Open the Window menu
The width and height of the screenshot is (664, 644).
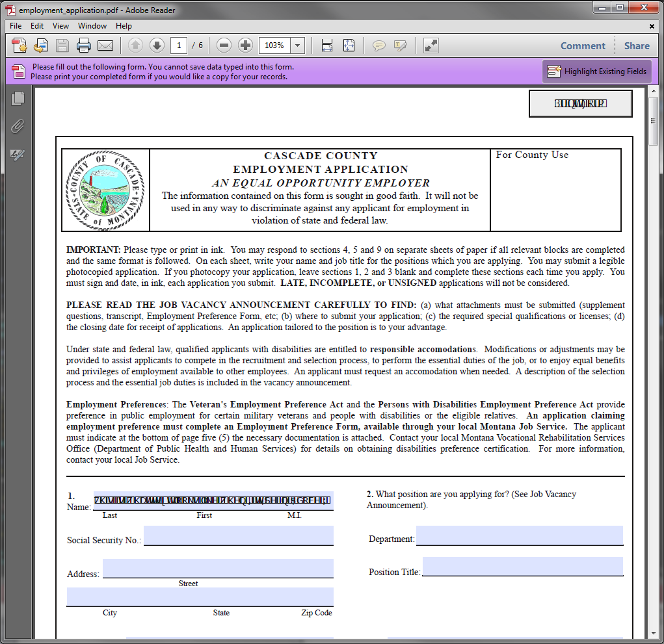pyautogui.click(x=92, y=26)
